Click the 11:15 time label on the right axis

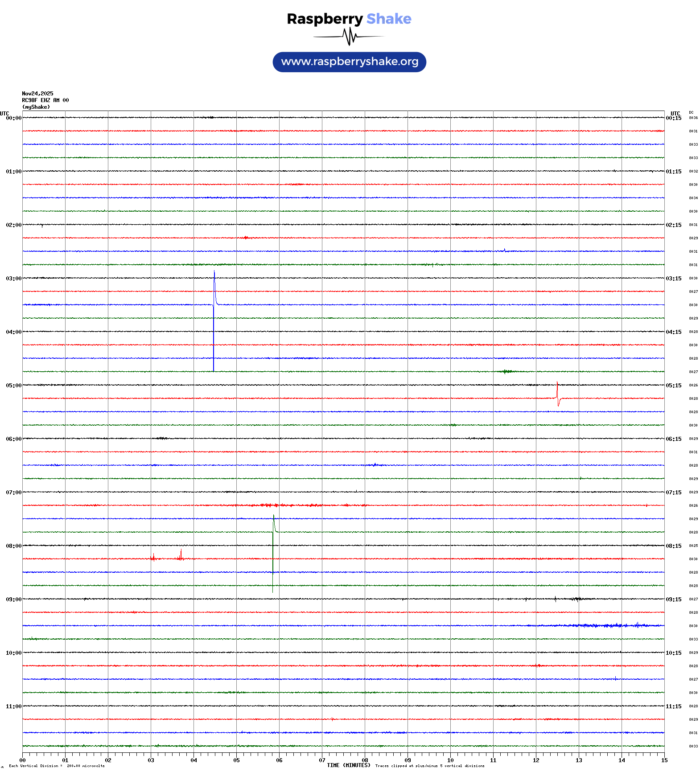(673, 706)
